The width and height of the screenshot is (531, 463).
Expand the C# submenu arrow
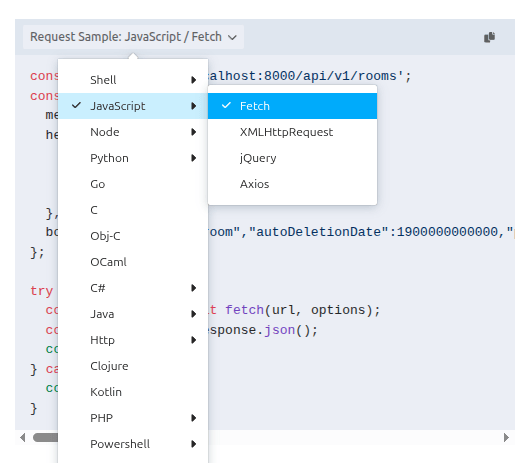click(193, 288)
